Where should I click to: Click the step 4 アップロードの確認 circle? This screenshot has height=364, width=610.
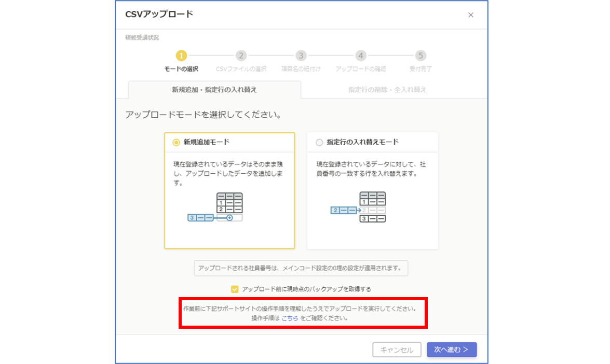(x=361, y=55)
